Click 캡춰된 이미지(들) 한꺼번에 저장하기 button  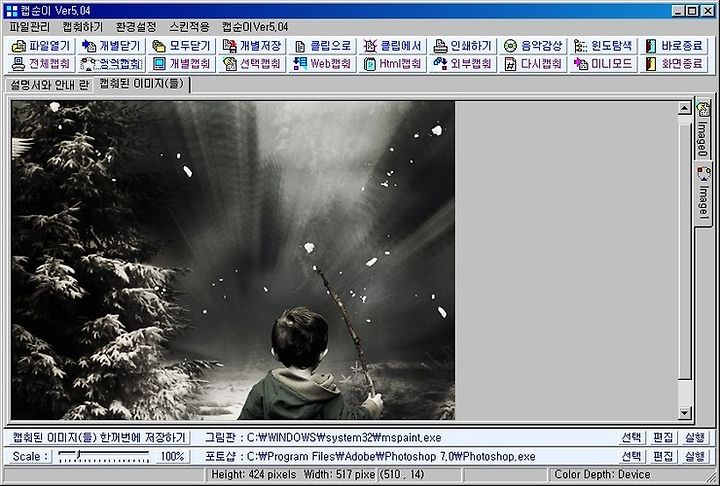point(99,437)
